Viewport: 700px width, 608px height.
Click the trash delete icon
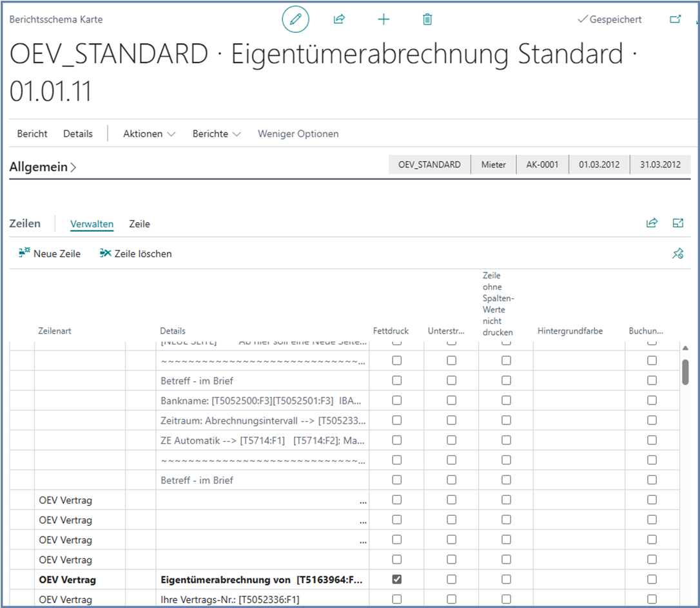pyautogui.click(x=427, y=19)
